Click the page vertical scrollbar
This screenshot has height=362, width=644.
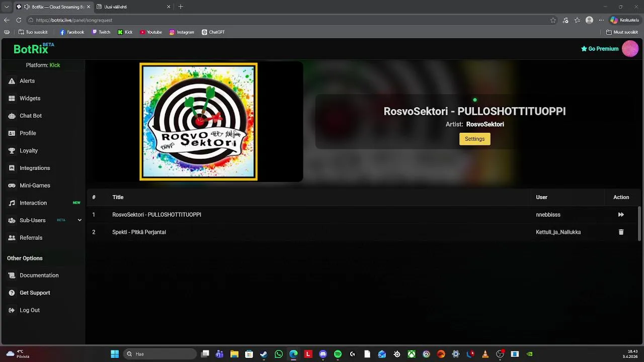click(639, 224)
